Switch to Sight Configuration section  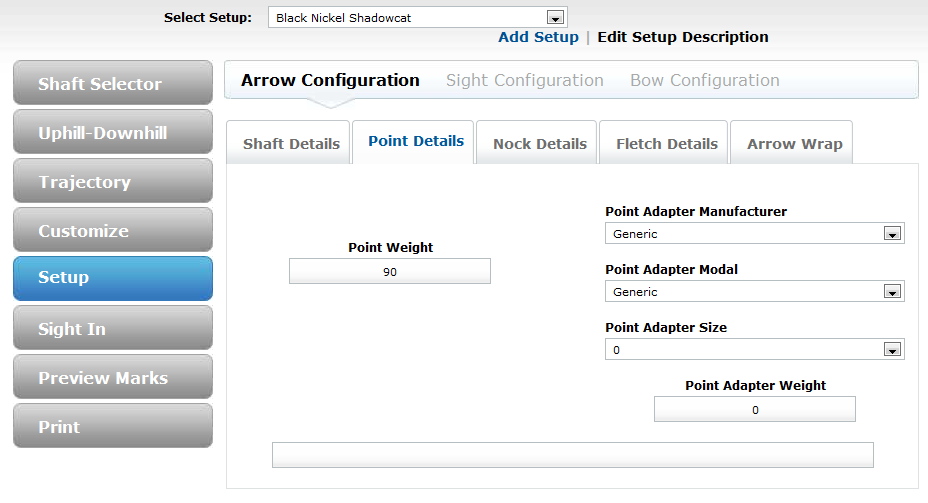coord(524,80)
